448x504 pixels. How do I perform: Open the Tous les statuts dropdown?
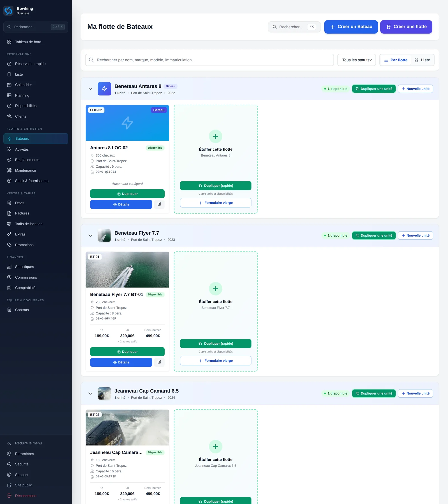357,60
